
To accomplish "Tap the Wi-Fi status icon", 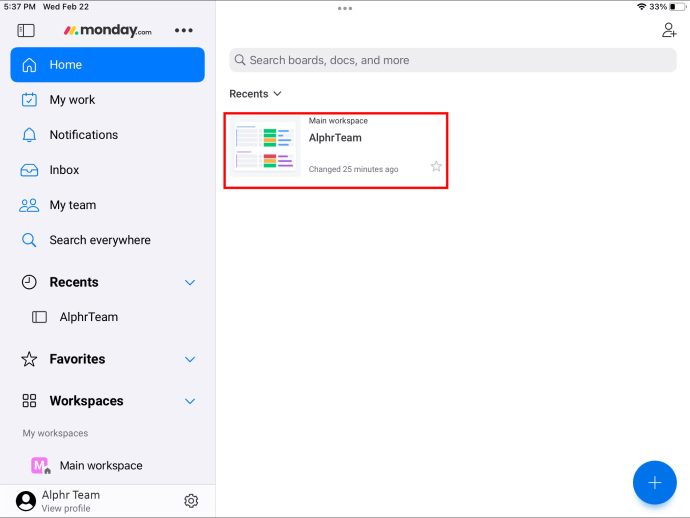I will click(x=642, y=7).
